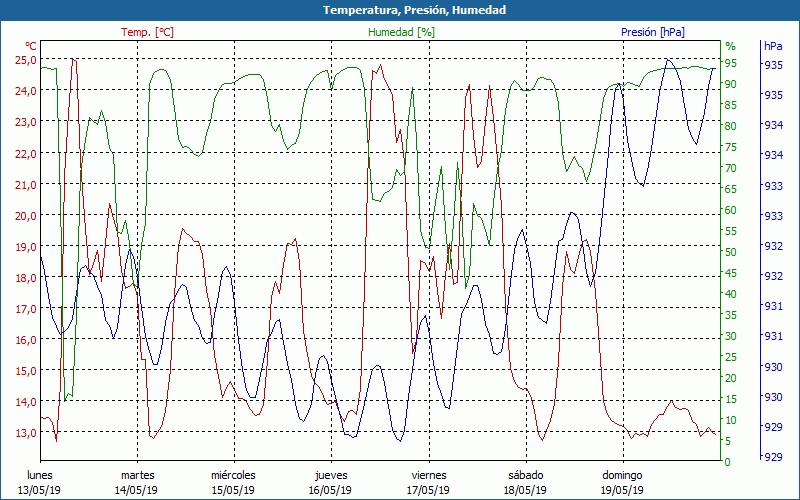The height and width of the screenshot is (500, 800).
Task: Click the "domingo" day label
Action: (x=622, y=476)
